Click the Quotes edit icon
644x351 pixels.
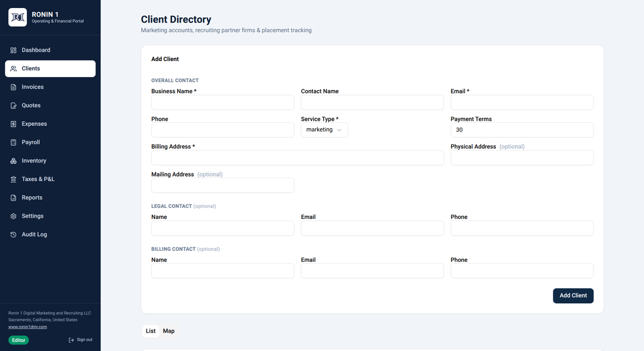coord(13,106)
